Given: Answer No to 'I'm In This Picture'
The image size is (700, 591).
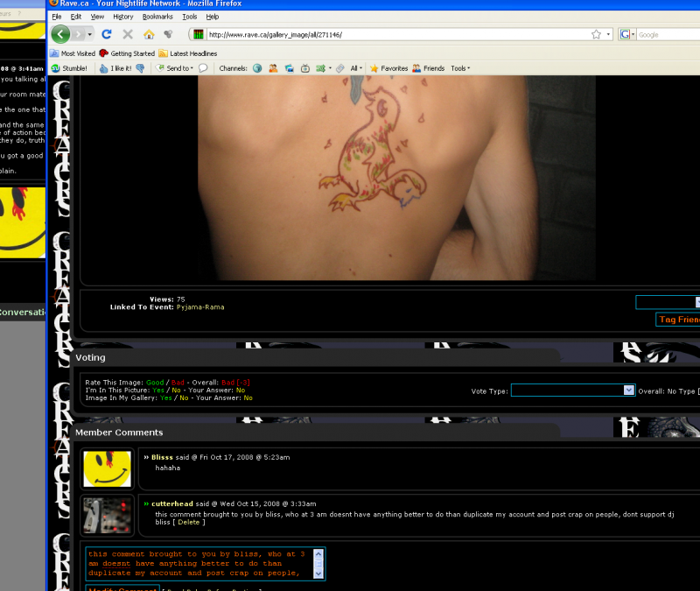Looking at the screenshot, I should tap(177, 390).
